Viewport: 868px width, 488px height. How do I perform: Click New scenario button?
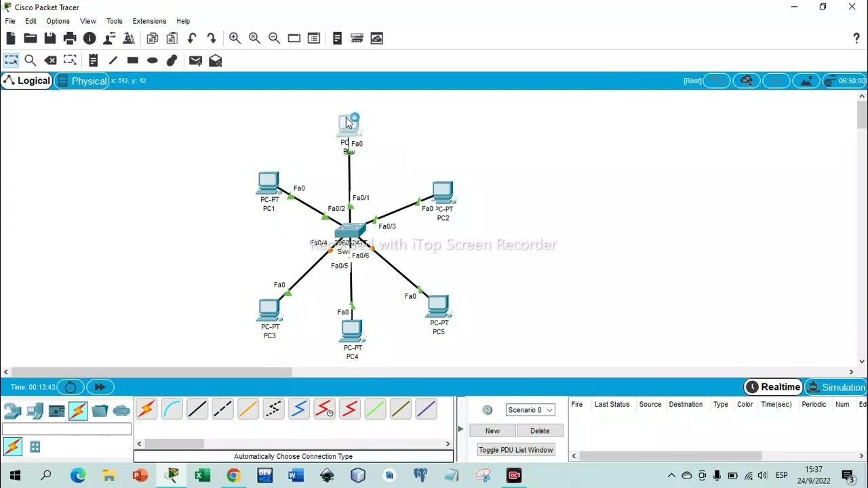pyautogui.click(x=492, y=430)
